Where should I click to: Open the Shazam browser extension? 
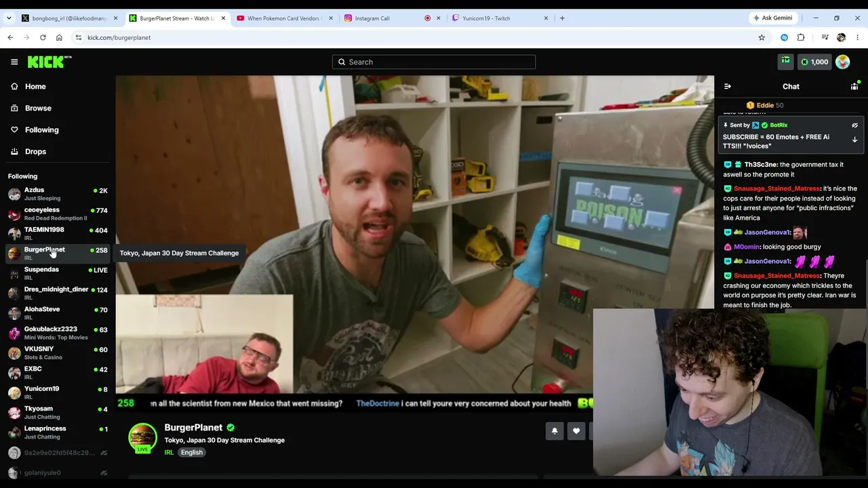[785, 37]
